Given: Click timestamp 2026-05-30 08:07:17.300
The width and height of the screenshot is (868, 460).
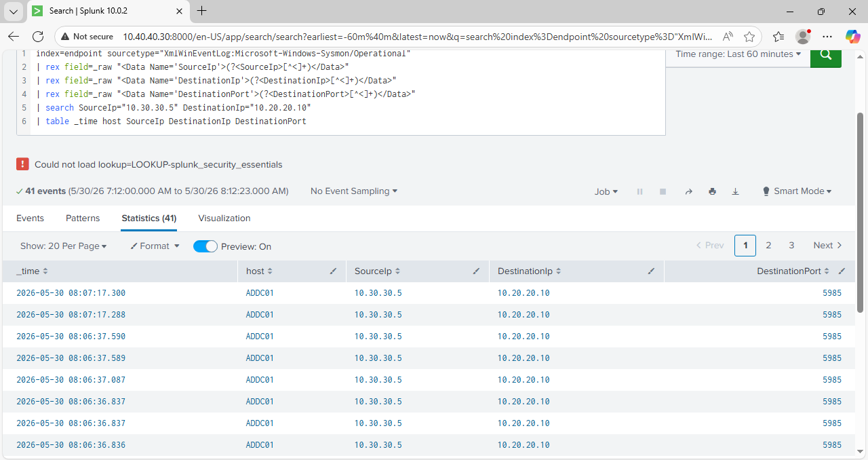Looking at the screenshot, I should coord(71,293).
